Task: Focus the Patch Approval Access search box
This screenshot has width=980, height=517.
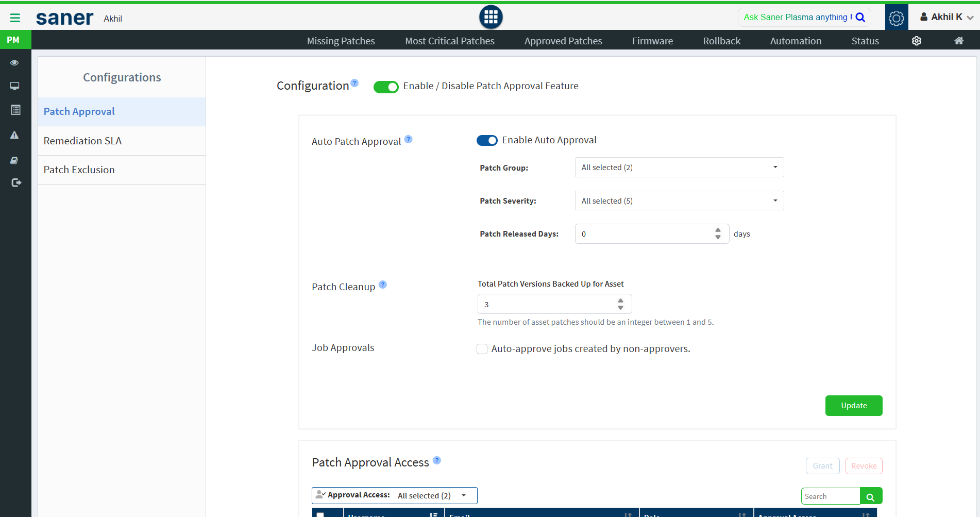Action: point(831,496)
